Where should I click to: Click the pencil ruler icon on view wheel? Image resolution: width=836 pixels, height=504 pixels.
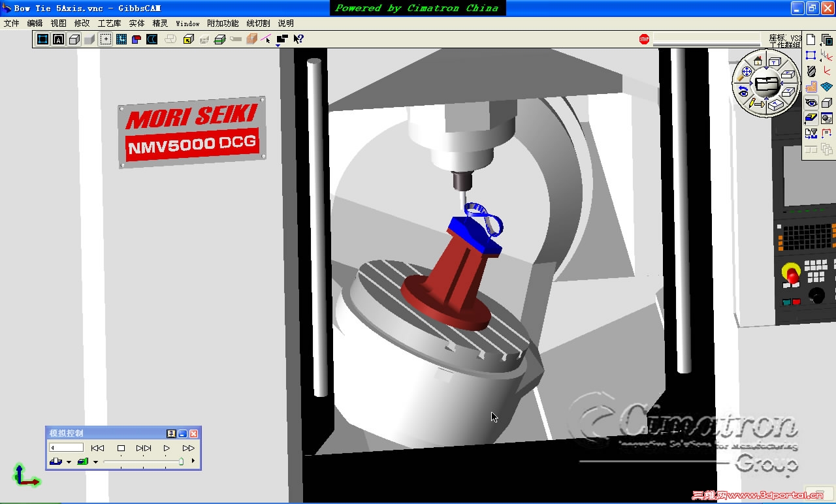(x=757, y=104)
